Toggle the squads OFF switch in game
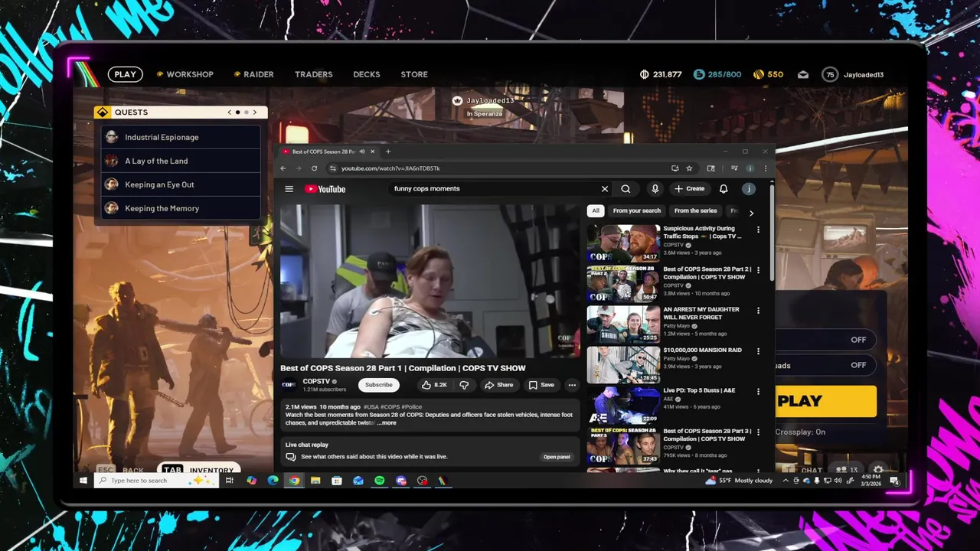The height and width of the screenshot is (551, 980). click(x=858, y=365)
